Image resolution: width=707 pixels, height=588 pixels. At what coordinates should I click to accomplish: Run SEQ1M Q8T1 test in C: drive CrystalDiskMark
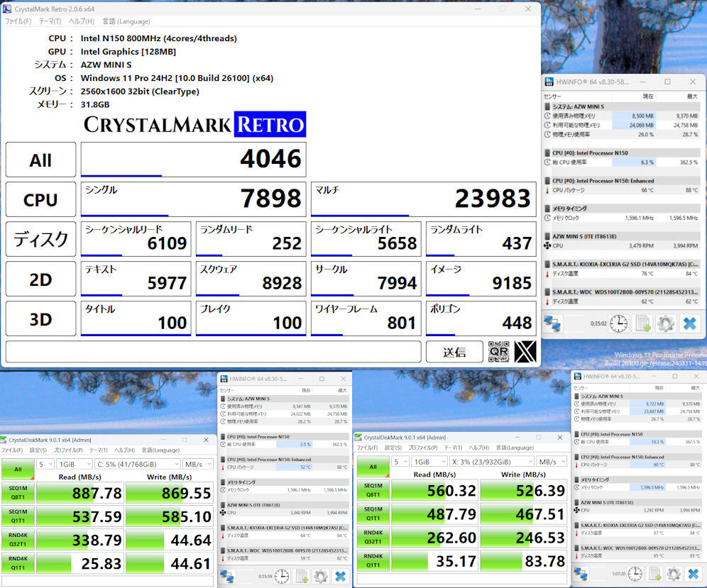pyautogui.click(x=18, y=492)
